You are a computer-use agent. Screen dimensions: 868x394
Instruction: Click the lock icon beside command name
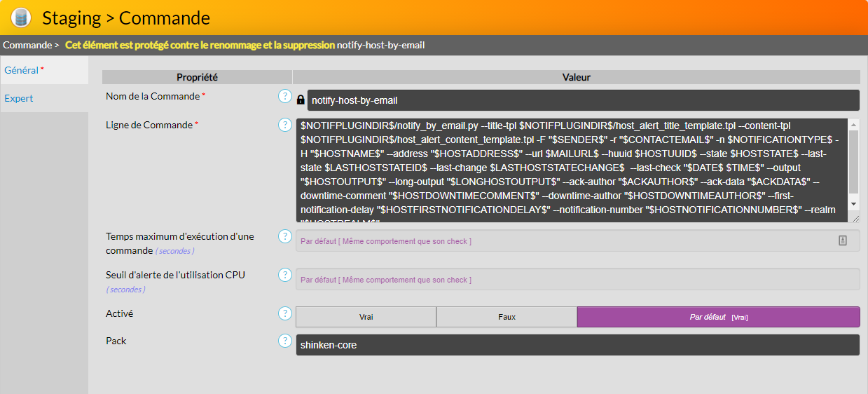click(x=301, y=100)
